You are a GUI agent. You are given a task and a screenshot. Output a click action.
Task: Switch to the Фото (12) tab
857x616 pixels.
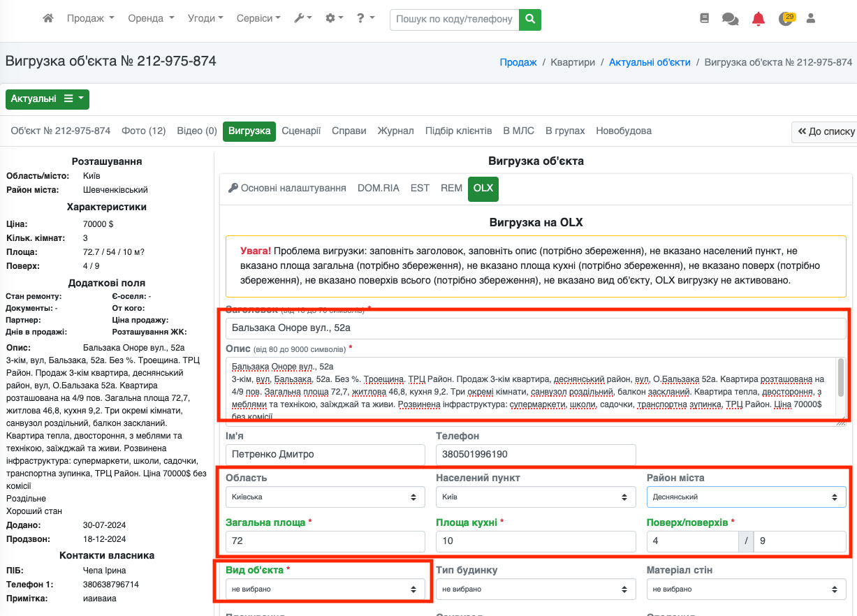[x=143, y=131]
